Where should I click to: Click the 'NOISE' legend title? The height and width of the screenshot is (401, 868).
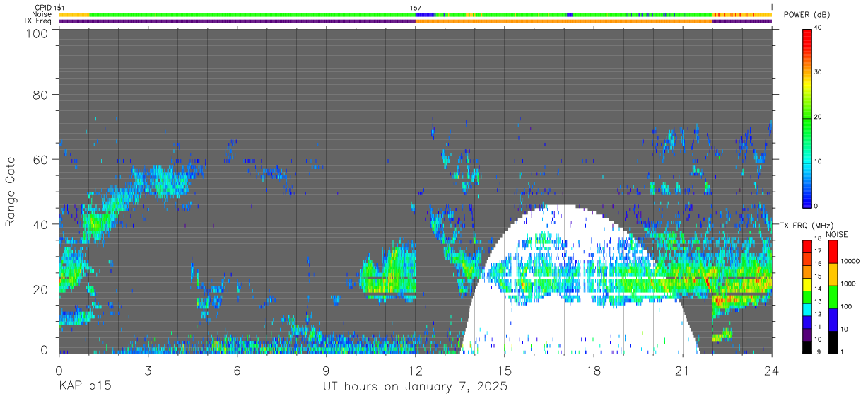[836, 234]
